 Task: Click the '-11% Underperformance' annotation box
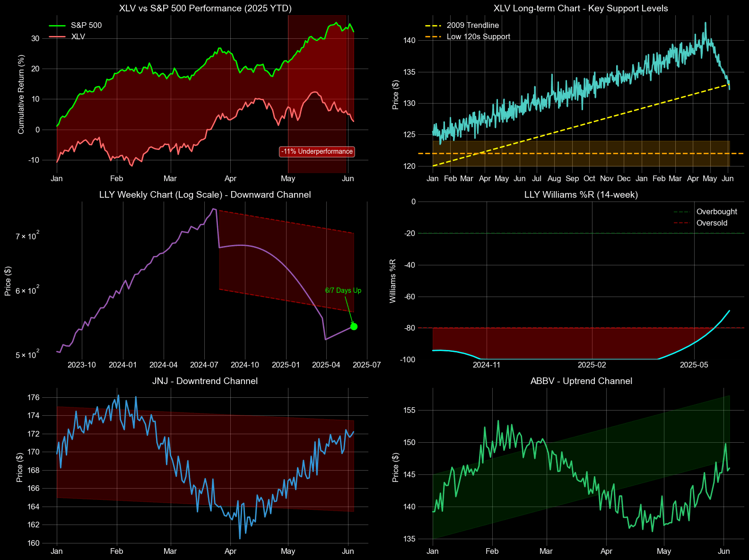click(317, 151)
